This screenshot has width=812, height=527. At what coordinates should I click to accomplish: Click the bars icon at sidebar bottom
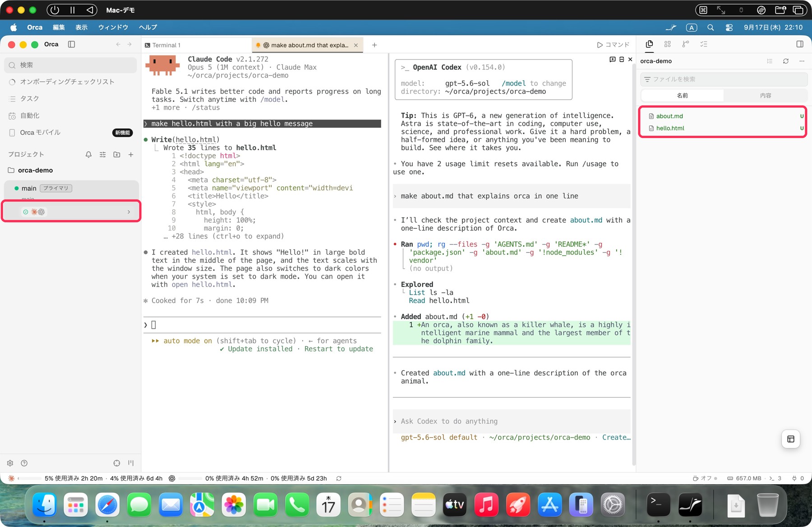click(131, 463)
